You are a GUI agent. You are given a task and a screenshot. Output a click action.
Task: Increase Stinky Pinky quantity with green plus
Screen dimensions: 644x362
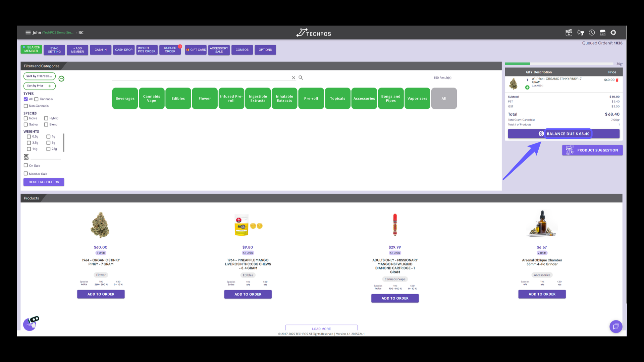(x=527, y=87)
